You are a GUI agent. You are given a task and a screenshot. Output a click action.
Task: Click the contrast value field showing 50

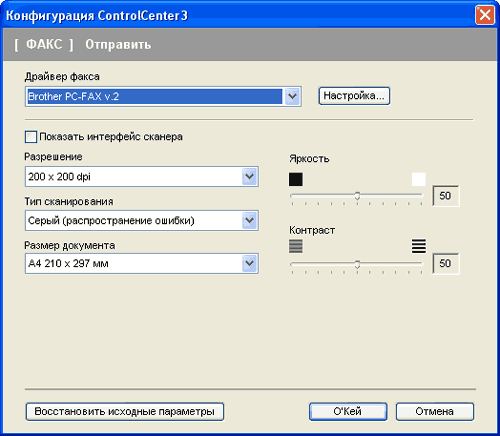446,264
